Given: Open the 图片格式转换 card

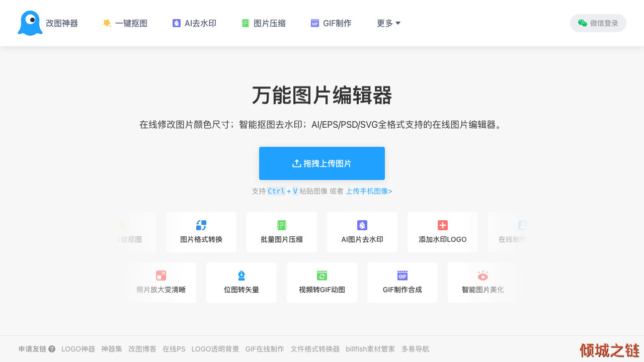Looking at the screenshot, I should tap(201, 232).
